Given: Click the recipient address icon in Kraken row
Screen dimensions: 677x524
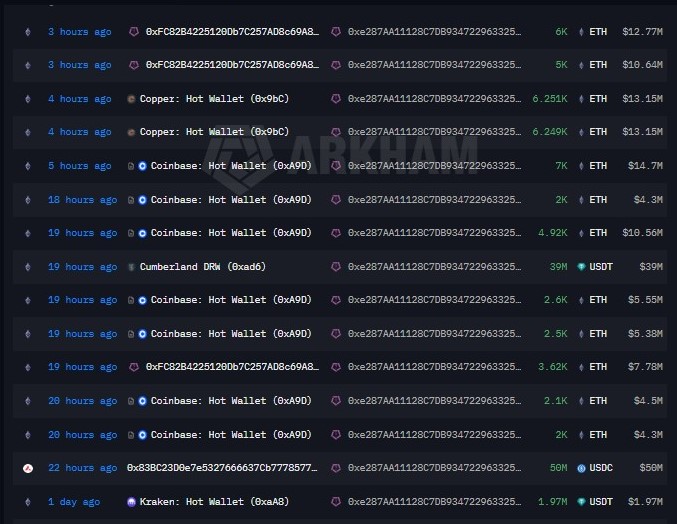Looking at the screenshot, I should pyautogui.click(x=336, y=502).
